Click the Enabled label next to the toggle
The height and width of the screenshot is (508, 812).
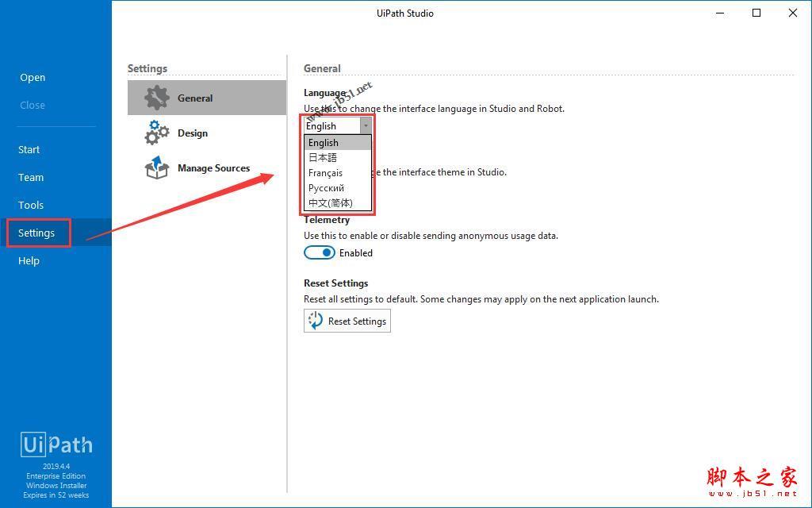(356, 253)
